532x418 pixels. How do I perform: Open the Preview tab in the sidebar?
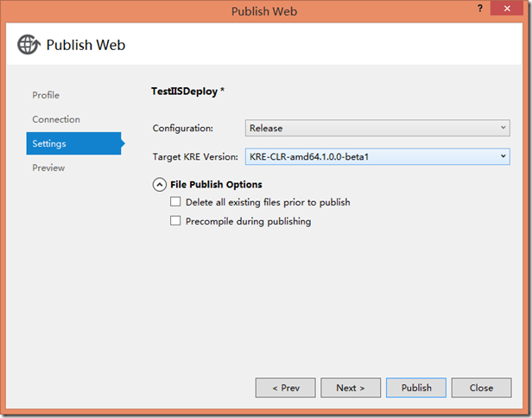(x=48, y=168)
